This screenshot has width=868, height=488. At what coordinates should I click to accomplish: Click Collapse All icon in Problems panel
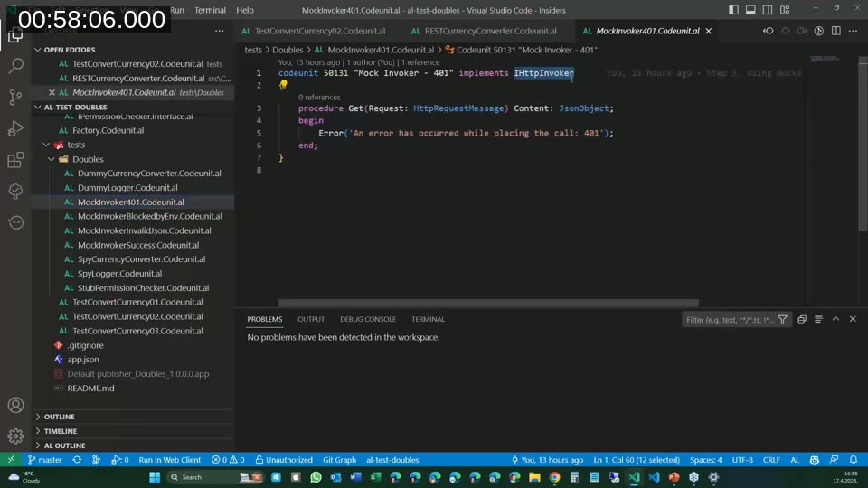click(x=802, y=319)
